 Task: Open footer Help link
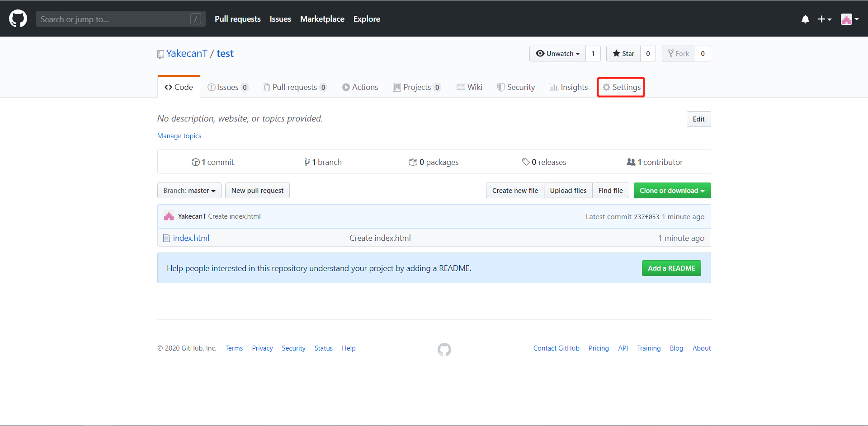tap(349, 348)
